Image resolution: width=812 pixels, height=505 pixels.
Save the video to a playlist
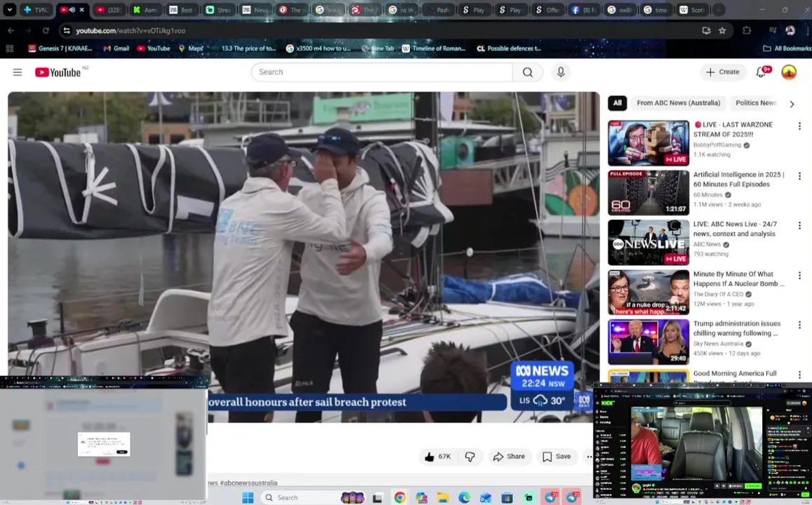click(557, 457)
